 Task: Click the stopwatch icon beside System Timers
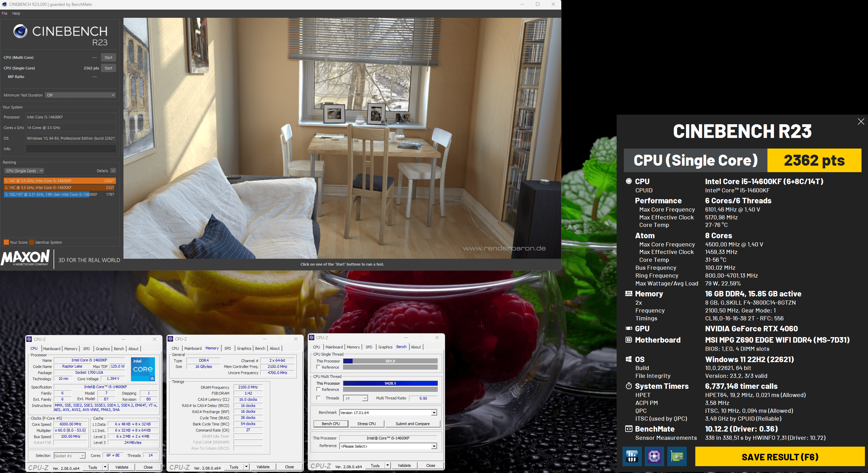(629, 386)
